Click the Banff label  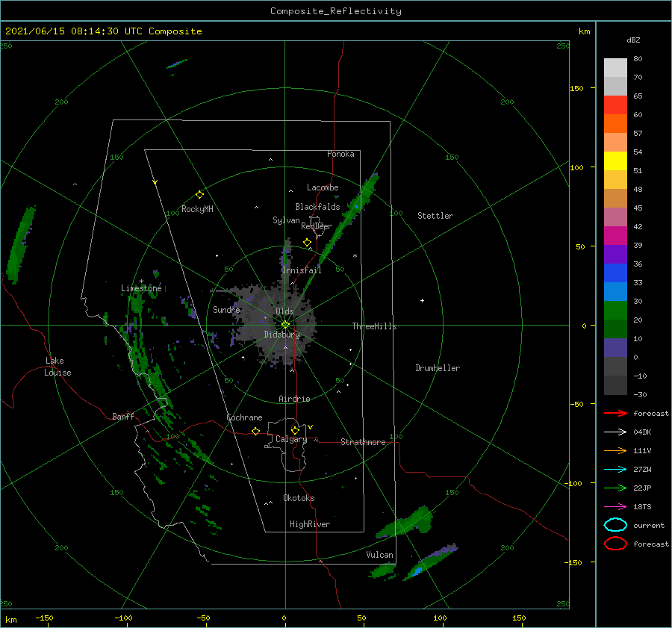click(x=123, y=417)
